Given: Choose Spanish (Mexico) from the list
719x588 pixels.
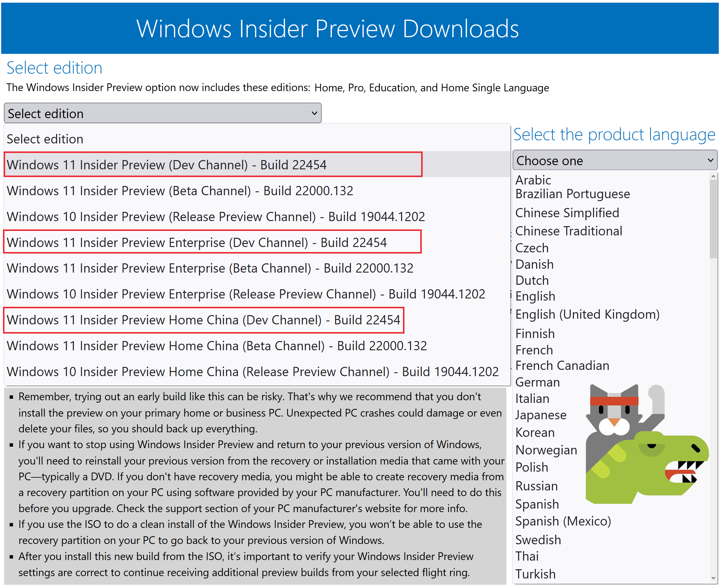Looking at the screenshot, I should point(563,521).
